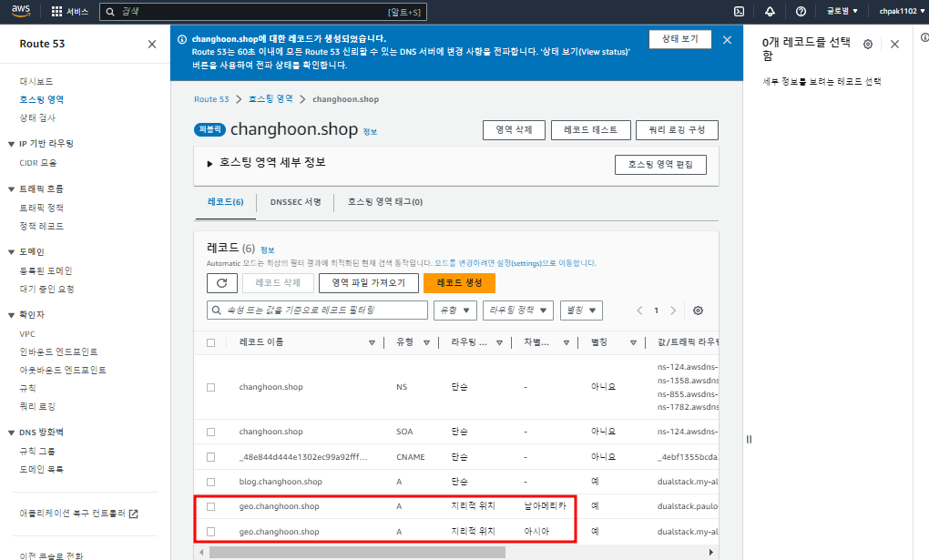Sort by record name column arrow
The height and width of the screenshot is (560, 929).
point(372,342)
